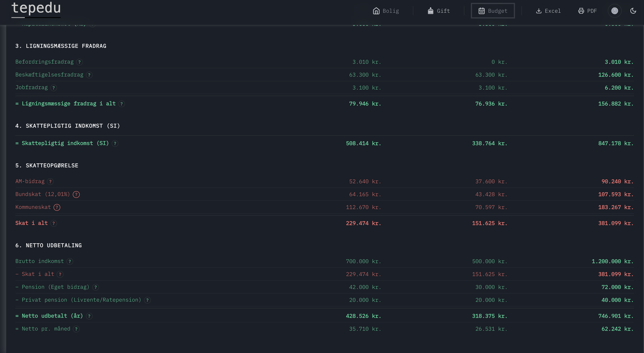Screen dimensions: 644x353
Task: Show help for Netto pr. måned
Action: click(76, 329)
